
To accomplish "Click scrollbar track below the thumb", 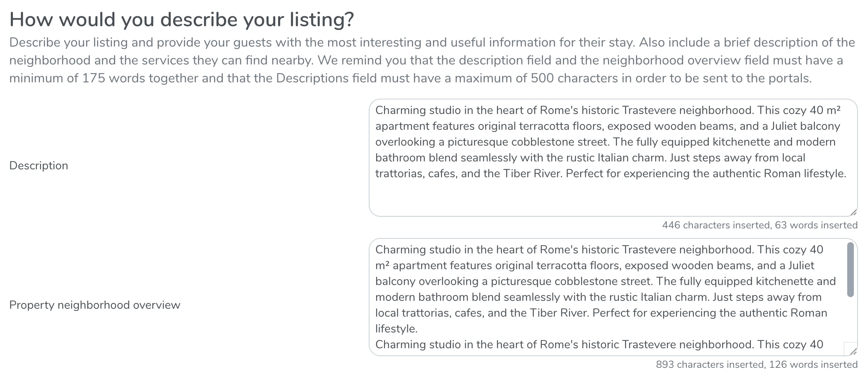I will click(850, 320).
